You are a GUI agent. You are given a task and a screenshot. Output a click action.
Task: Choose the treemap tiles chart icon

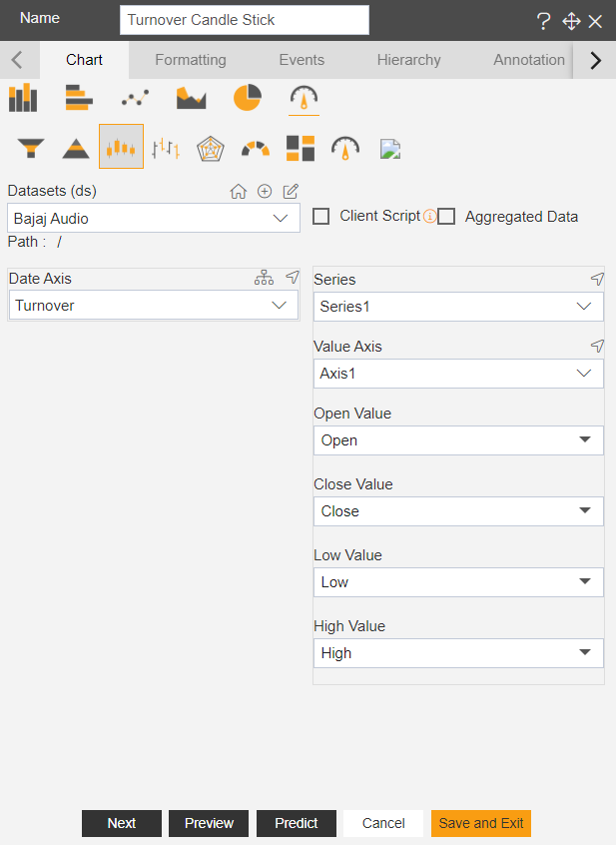[301, 148]
